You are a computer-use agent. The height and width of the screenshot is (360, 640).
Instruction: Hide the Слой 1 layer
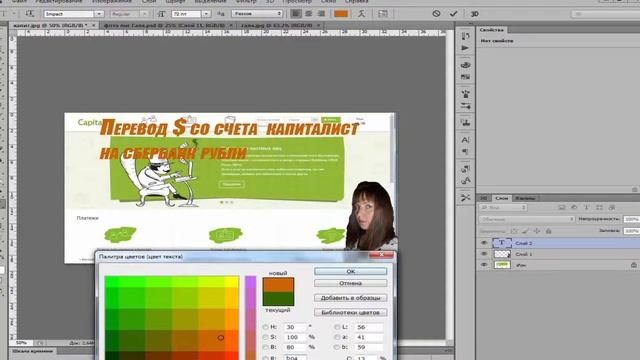point(484,254)
